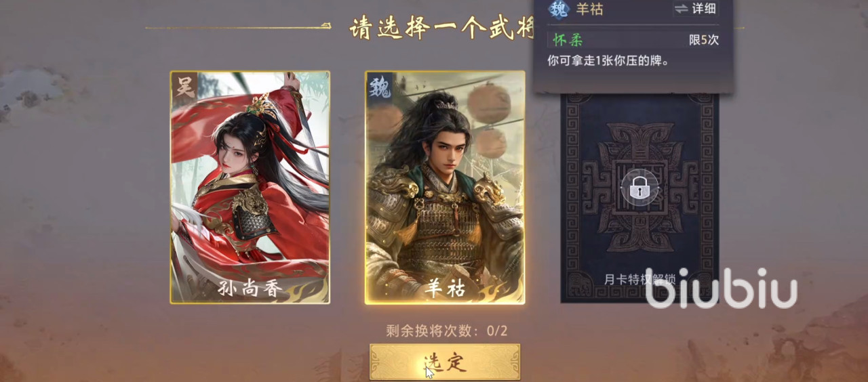Confirm the selection with the 选定 button
Image resolution: width=868 pixels, height=382 pixels.
(445, 362)
